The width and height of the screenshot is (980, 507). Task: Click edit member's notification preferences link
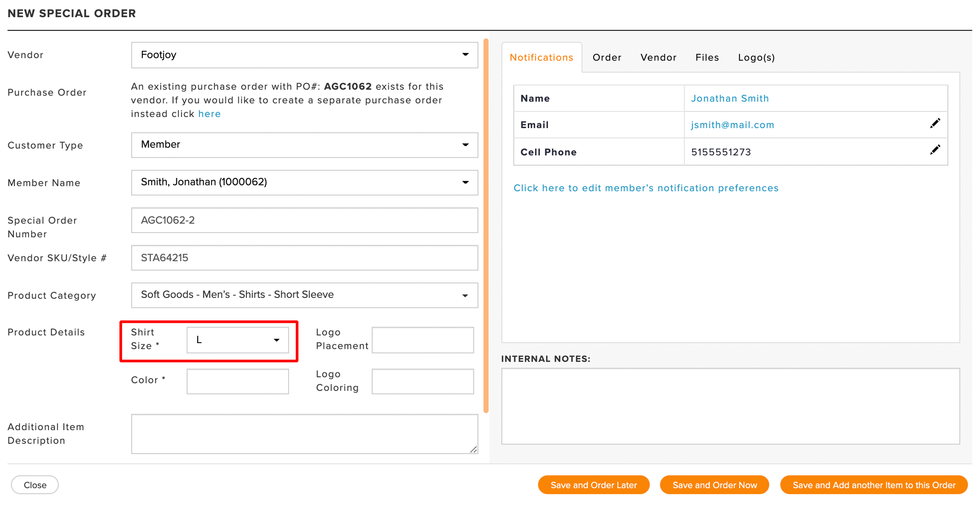646,188
